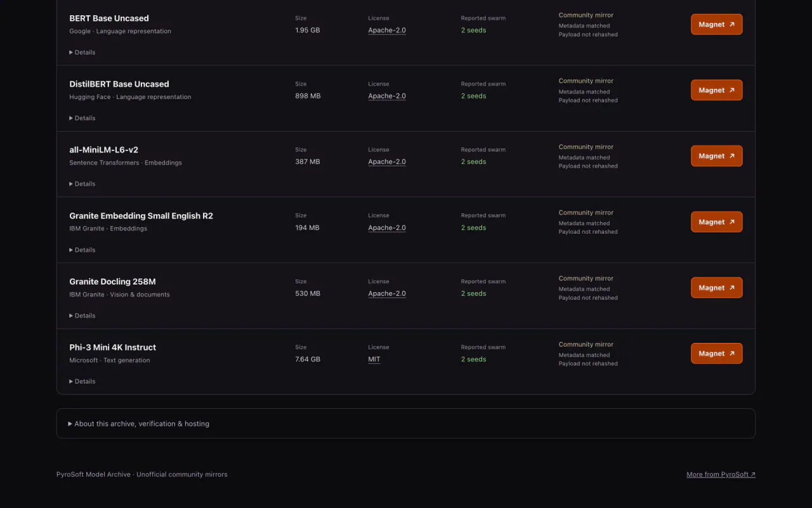Select the IBM Granite · Vision & documents subtitle

click(120, 295)
